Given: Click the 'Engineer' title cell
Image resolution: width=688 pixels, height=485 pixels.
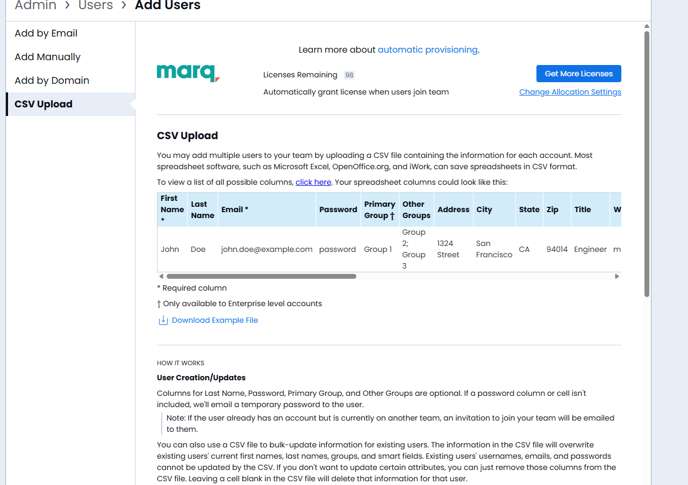Looking at the screenshot, I should pos(590,249).
